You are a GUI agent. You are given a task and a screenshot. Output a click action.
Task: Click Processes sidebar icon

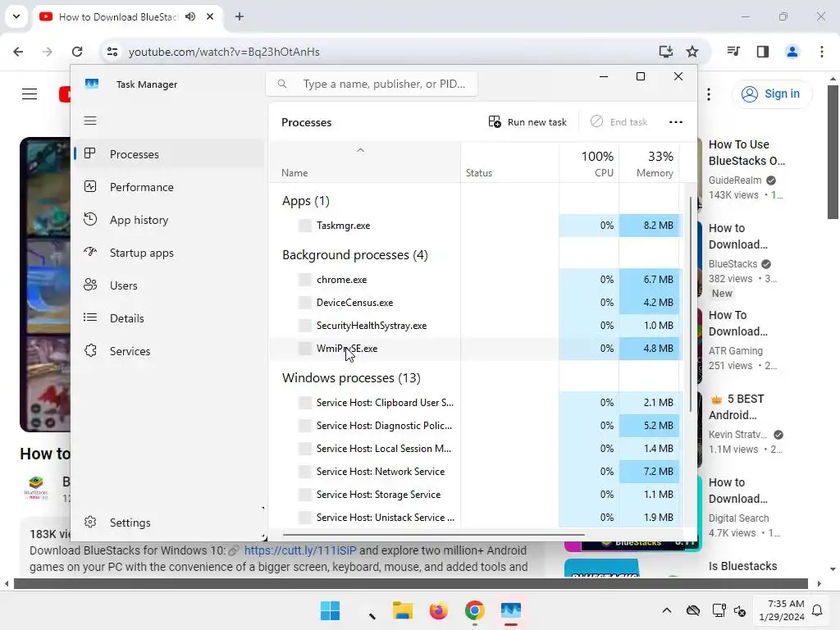click(x=90, y=153)
